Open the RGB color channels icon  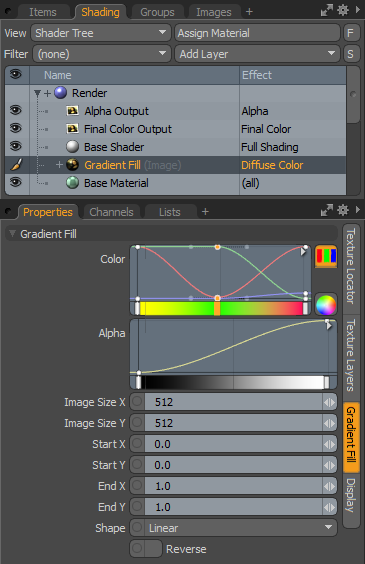[x=326, y=256]
